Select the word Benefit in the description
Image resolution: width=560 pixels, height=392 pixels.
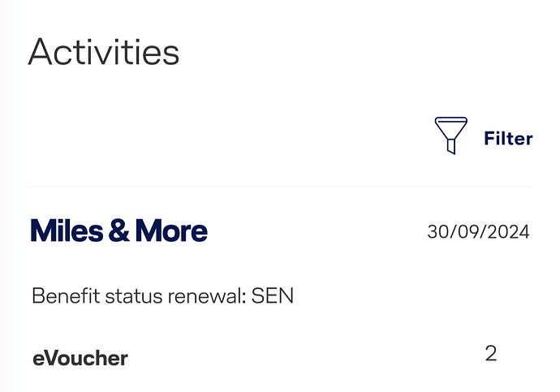tap(66, 296)
